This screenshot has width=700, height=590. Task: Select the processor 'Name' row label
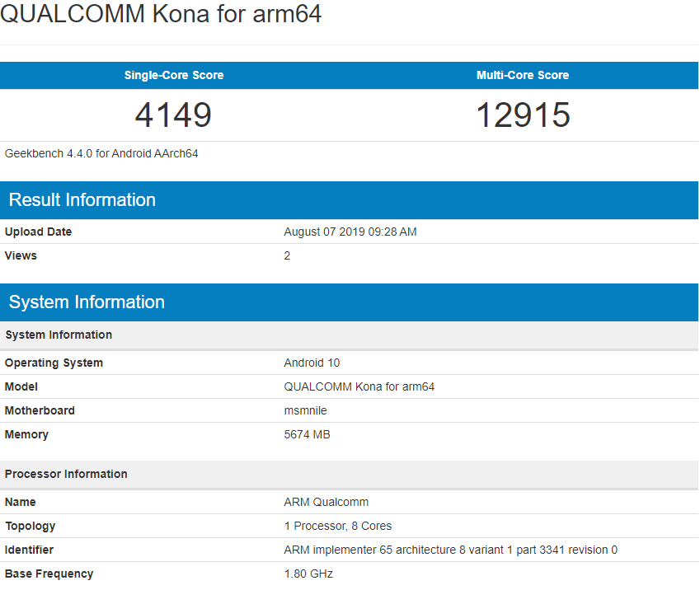point(20,502)
